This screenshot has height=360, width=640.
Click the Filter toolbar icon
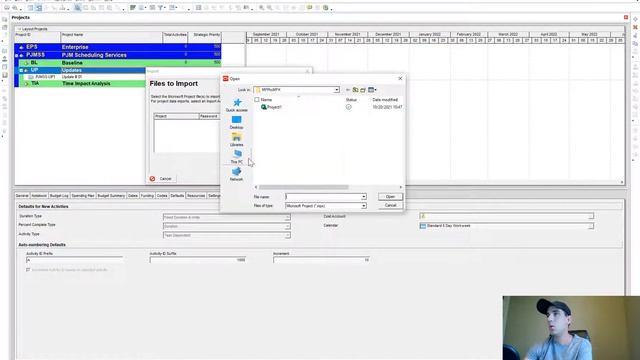161,8
